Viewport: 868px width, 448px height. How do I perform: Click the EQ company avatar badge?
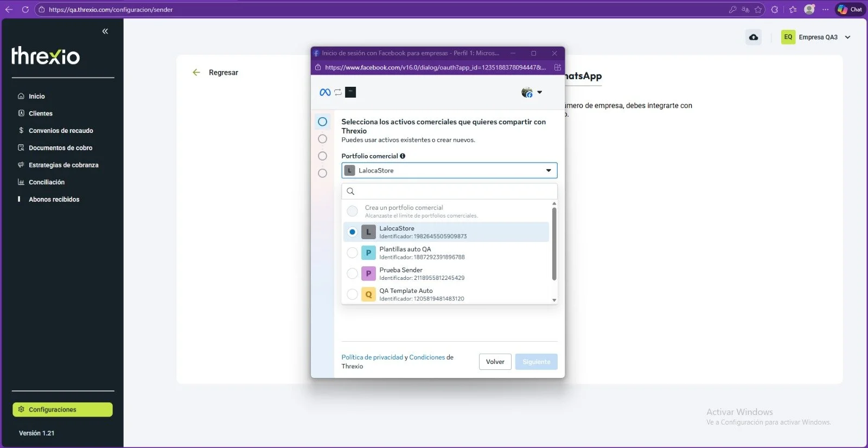pos(788,37)
